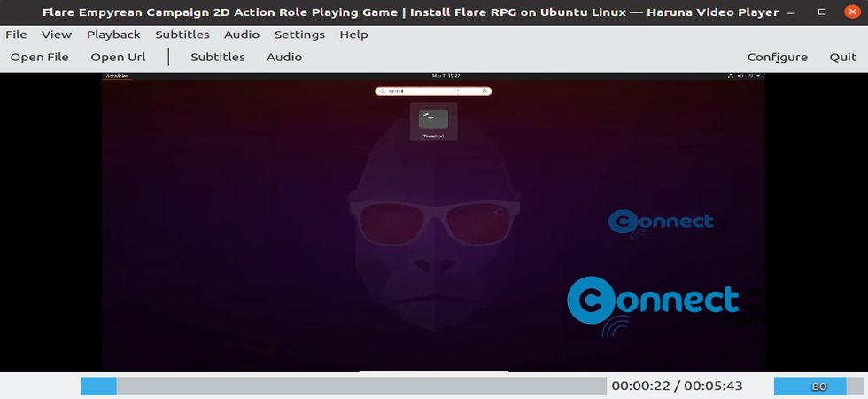Click the video playback area
Viewport: 868px width, 399px height.
pos(433,222)
